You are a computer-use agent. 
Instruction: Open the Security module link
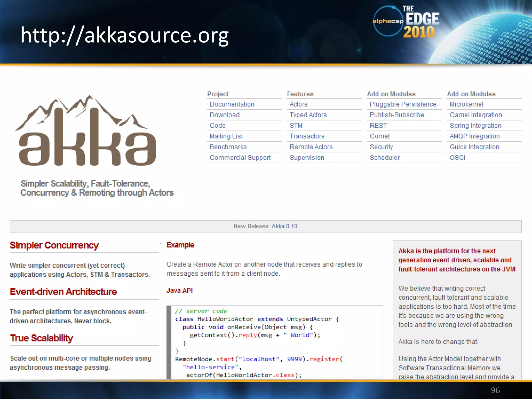pos(381,147)
